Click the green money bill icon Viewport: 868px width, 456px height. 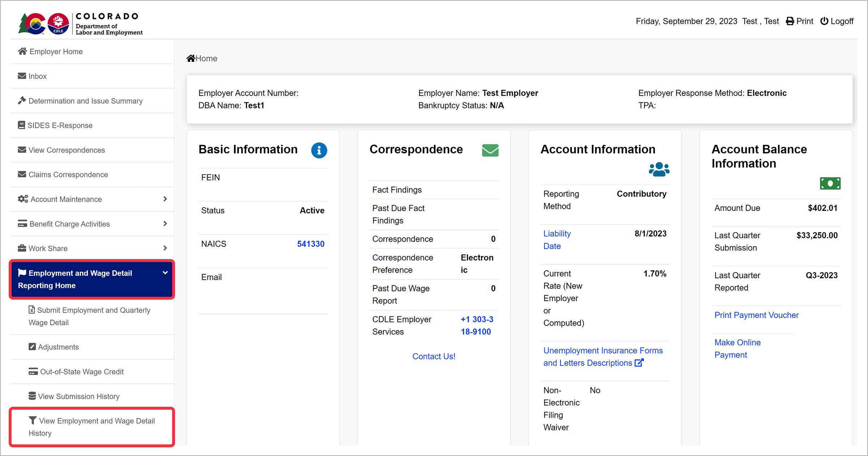point(830,183)
